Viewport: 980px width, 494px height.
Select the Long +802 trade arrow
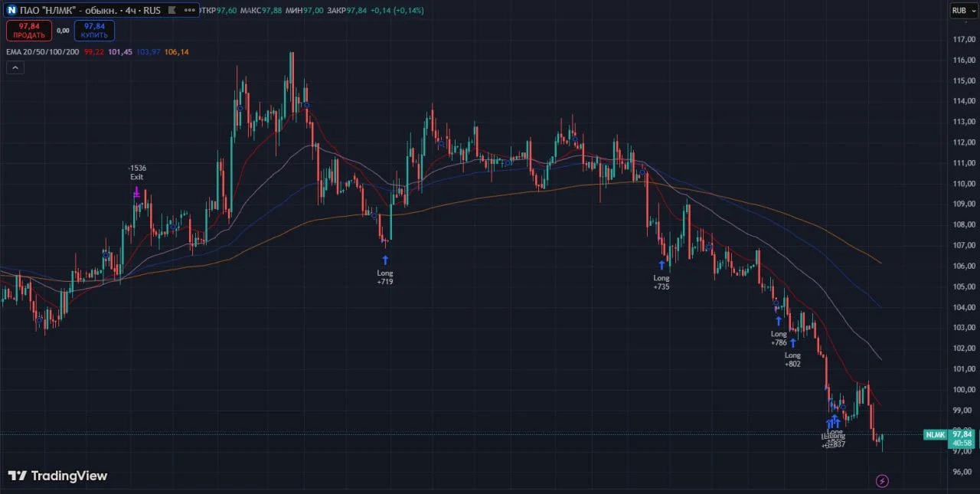click(x=793, y=342)
